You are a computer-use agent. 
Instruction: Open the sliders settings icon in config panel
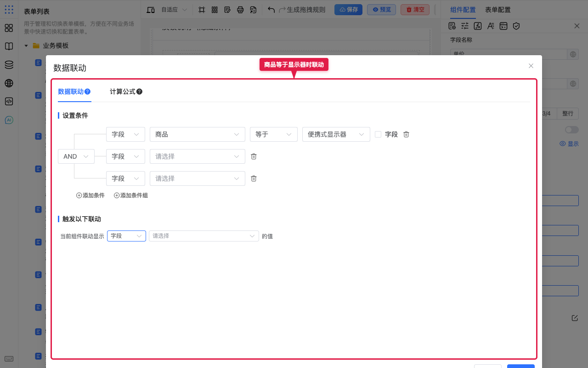click(465, 26)
